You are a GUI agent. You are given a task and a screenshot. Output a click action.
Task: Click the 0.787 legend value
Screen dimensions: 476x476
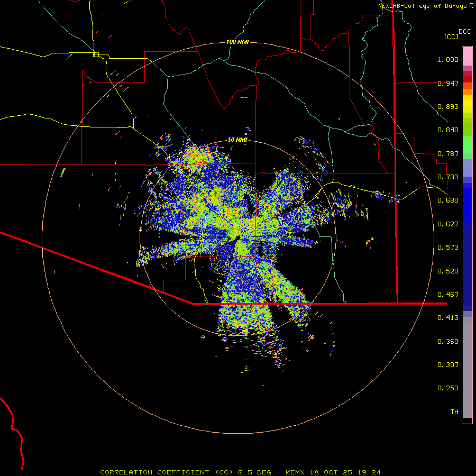coord(448,153)
